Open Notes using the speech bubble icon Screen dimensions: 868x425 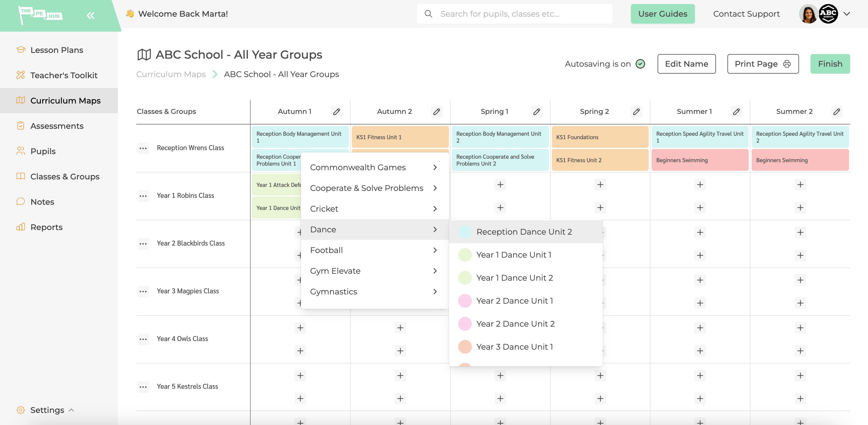point(21,202)
